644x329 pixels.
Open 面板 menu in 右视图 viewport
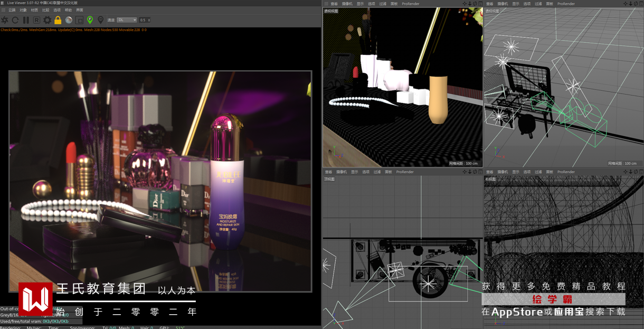pyautogui.click(x=550, y=172)
